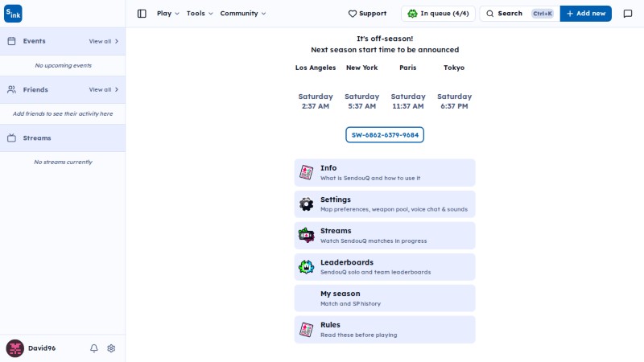Click the plus icon on Add new
644x362 pixels.
(x=570, y=14)
